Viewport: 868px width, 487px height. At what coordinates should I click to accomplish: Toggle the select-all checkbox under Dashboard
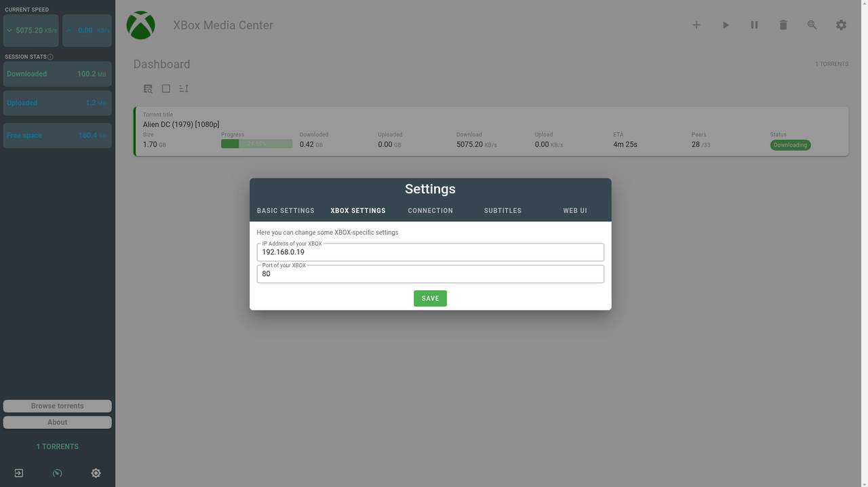(x=166, y=89)
